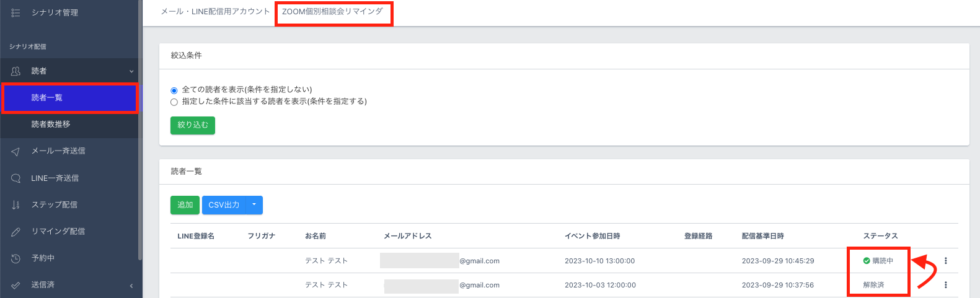Click the ステップ配信 sort icon
Viewport: 980px width, 298px height.
16,205
